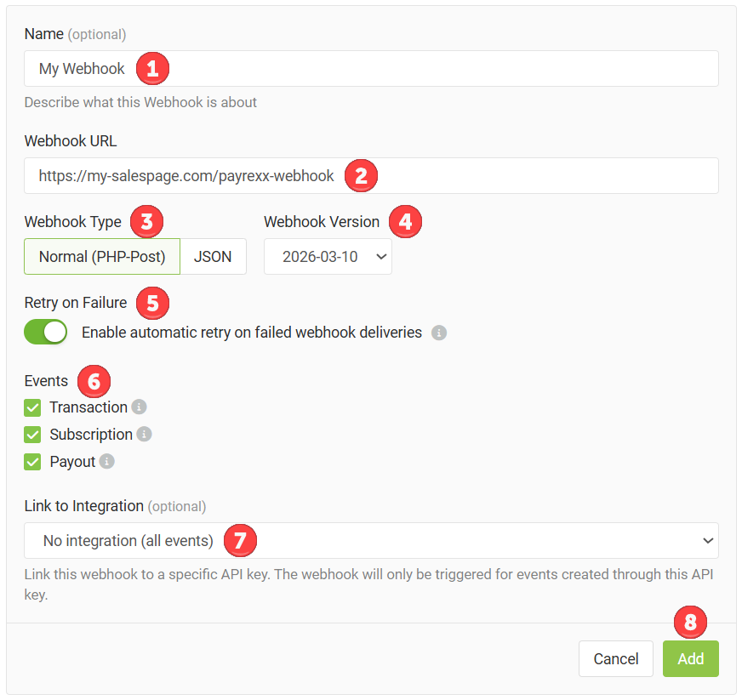Click the retry on failure info icon
Screen dimensions: 742x700
(439, 333)
